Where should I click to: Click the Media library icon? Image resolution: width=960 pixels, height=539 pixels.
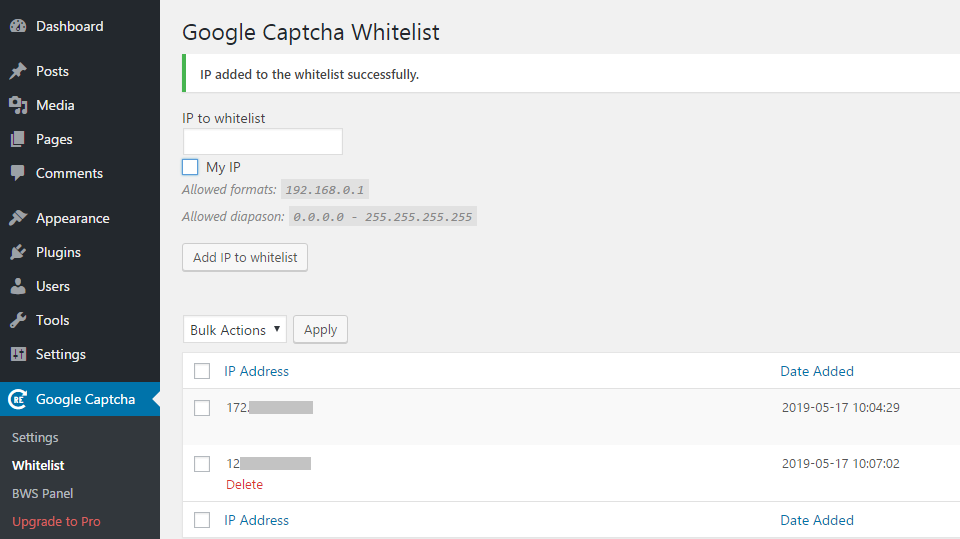tap(18, 105)
